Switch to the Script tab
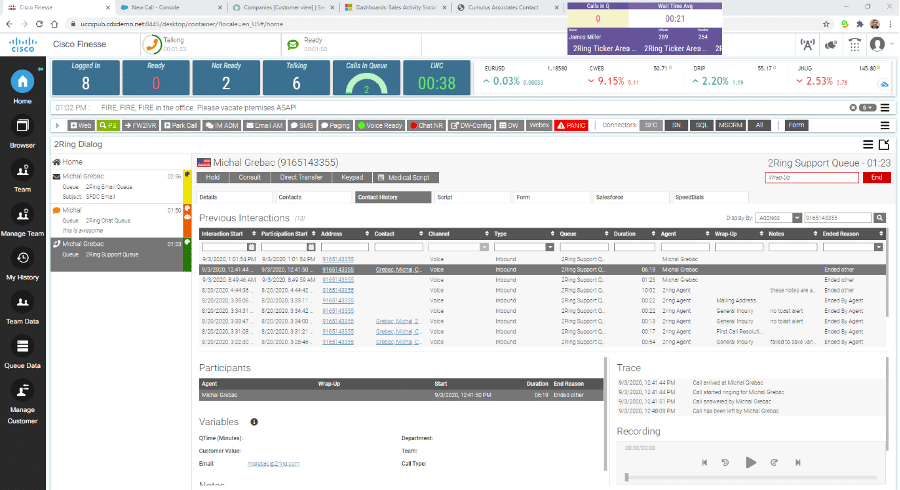Viewport: 900px width, 490px height. [445, 197]
